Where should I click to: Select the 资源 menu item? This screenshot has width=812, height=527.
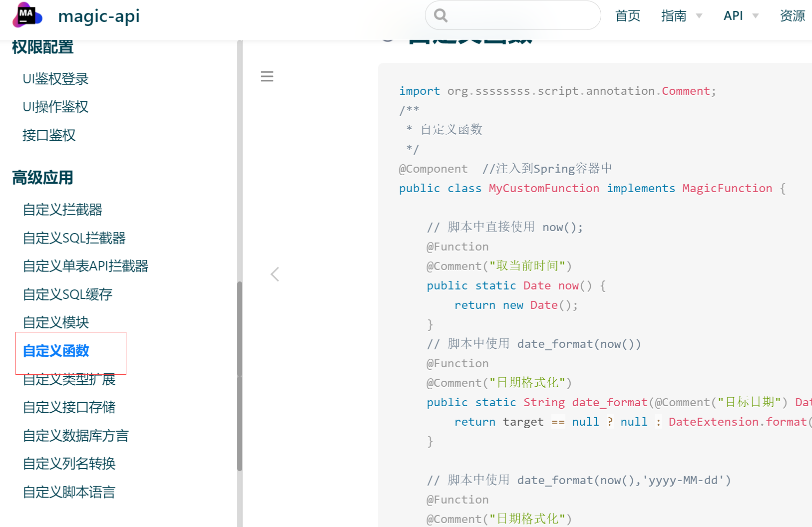792,15
